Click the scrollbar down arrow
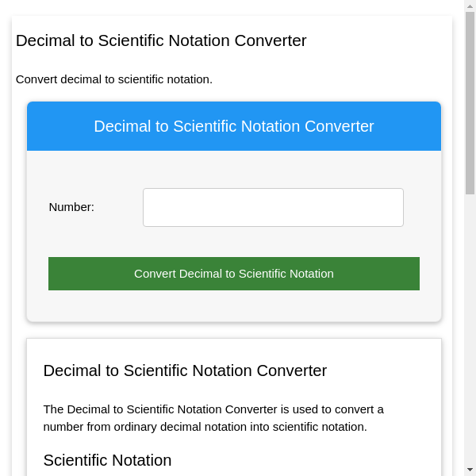The width and height of the screenshot is (476, 476). [470, 470]
